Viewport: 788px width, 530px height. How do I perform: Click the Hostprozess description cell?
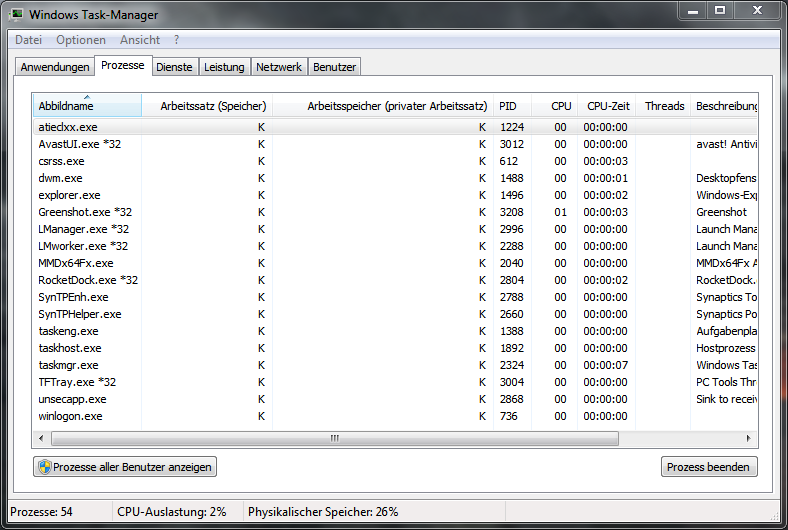point(726,348)
